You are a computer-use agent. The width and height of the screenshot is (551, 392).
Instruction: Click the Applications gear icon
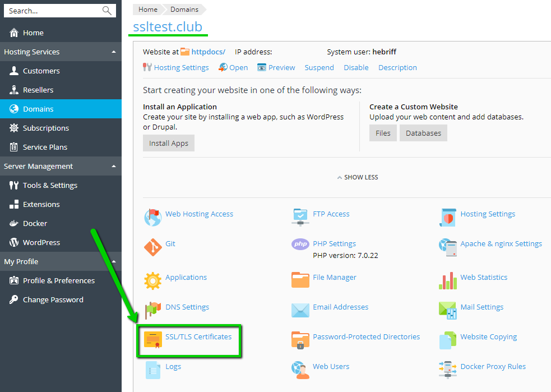point(152,280)
